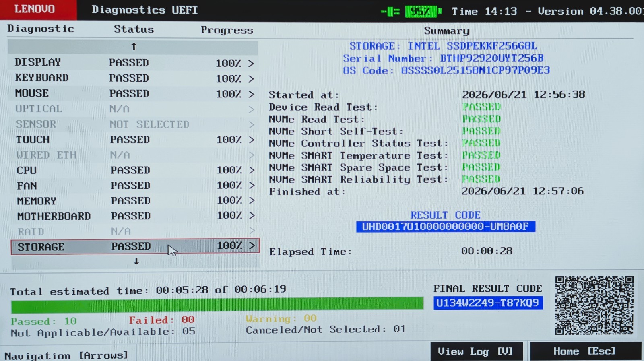Click the green total progress bar
This screenshot has height=361, width=644.
[x=217, y=305]
